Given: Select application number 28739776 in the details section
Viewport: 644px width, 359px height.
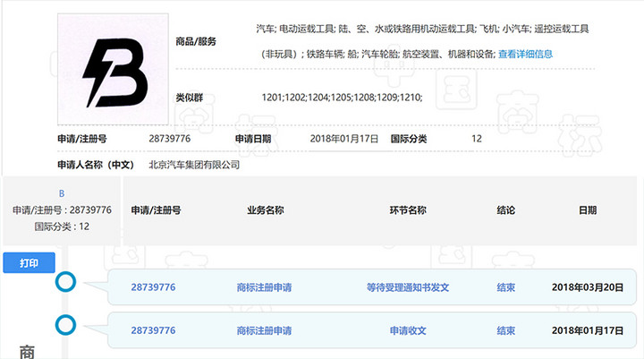Looking at the screenshot, I should point(170,139).
